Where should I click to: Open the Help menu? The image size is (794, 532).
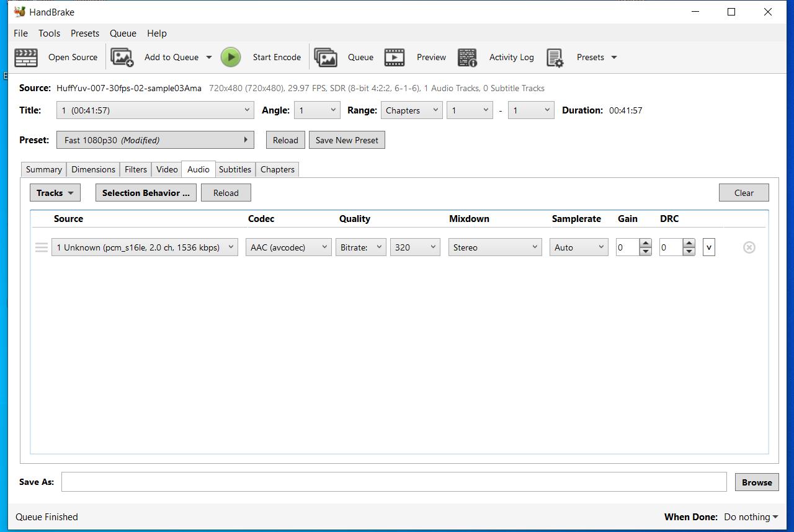pyautogui.click(x=157, y=33)
